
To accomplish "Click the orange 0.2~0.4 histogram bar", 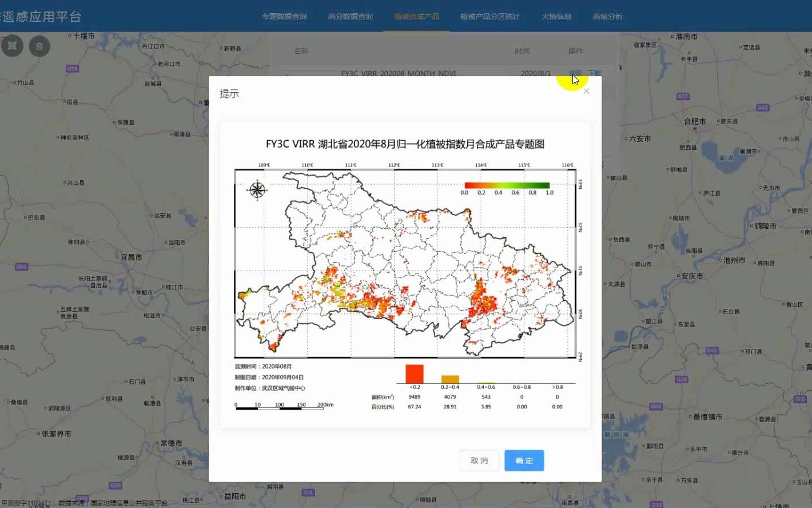I will pyautogui.click(x=450, y=379).
